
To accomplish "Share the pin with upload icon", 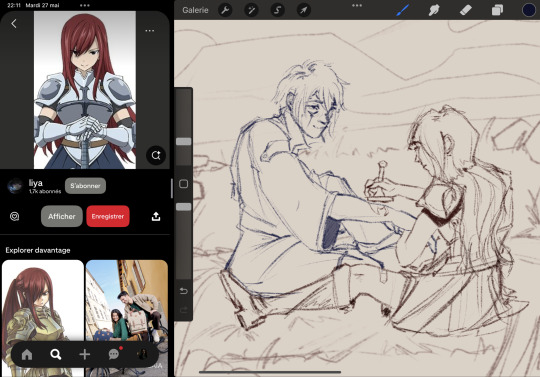I will coord(156,216).
